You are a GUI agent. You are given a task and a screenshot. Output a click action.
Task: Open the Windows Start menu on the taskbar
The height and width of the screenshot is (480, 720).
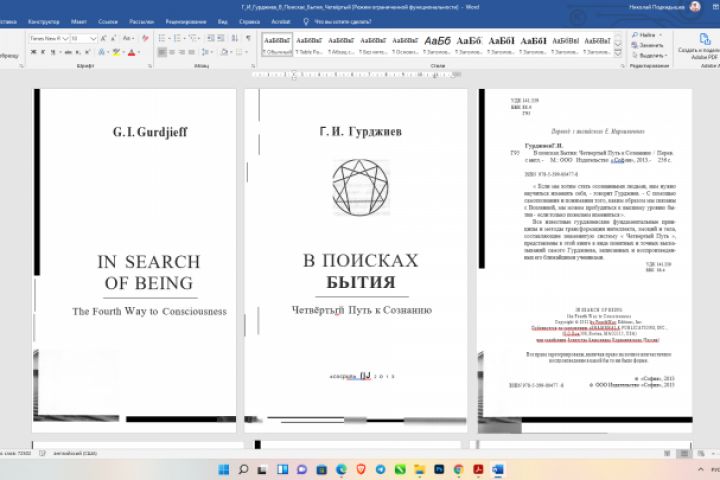pyautogui.click(x=224, y=469)
